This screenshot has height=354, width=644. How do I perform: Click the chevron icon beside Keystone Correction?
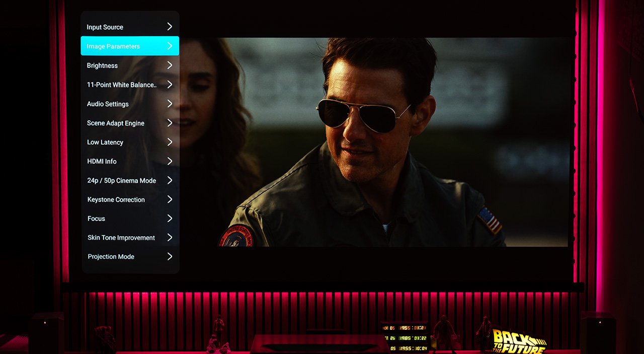pos(170,199)
